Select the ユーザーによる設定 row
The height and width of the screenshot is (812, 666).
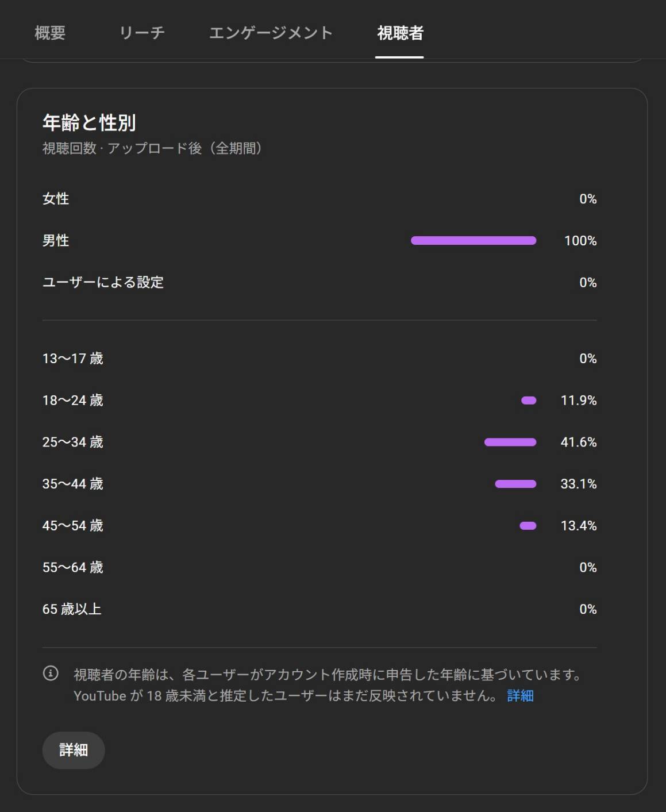(103, 282)
